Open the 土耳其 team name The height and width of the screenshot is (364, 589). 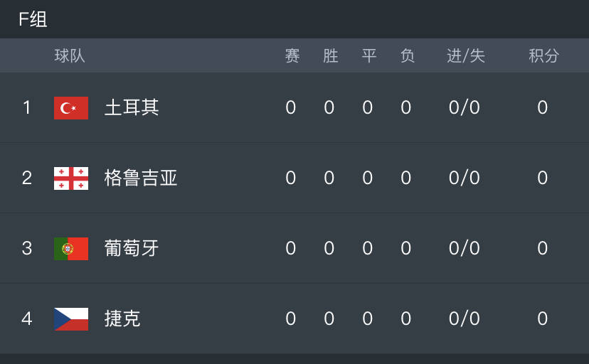click(x=132, y=107)
